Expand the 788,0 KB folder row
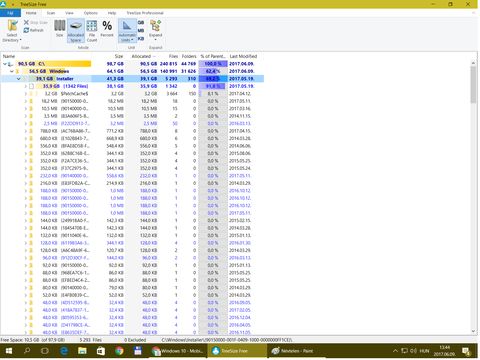 [25, 131]
